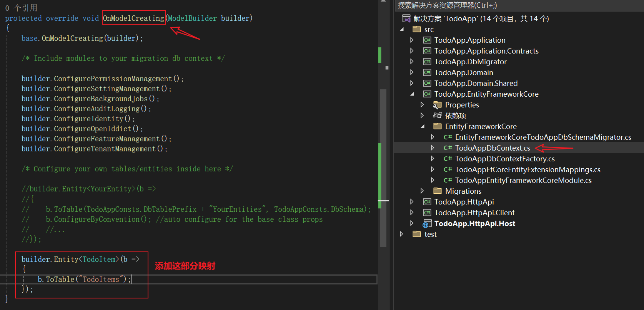Expand the TodoApp.Domain.Shared project node
The height and width of the screenshot is (310, 644).
point(412,83)
